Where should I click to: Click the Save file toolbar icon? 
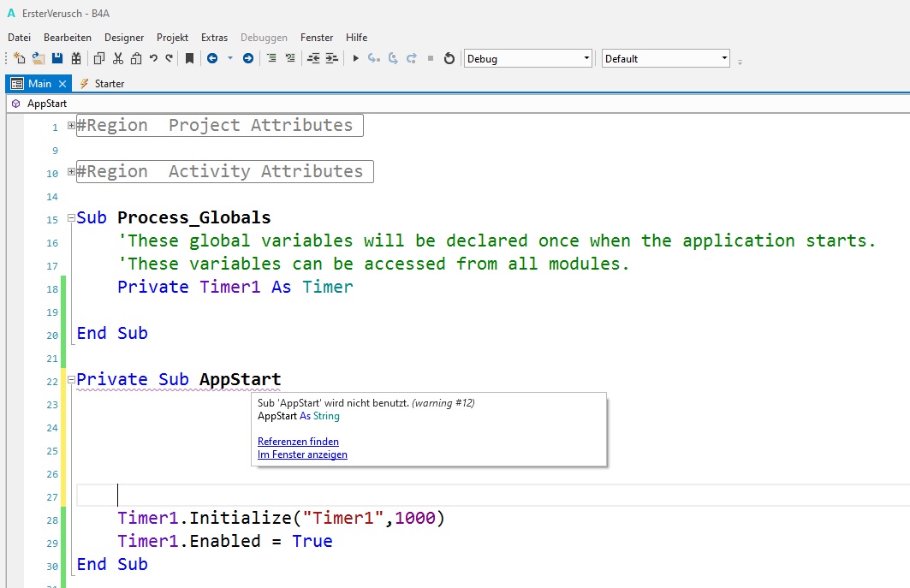57,59
